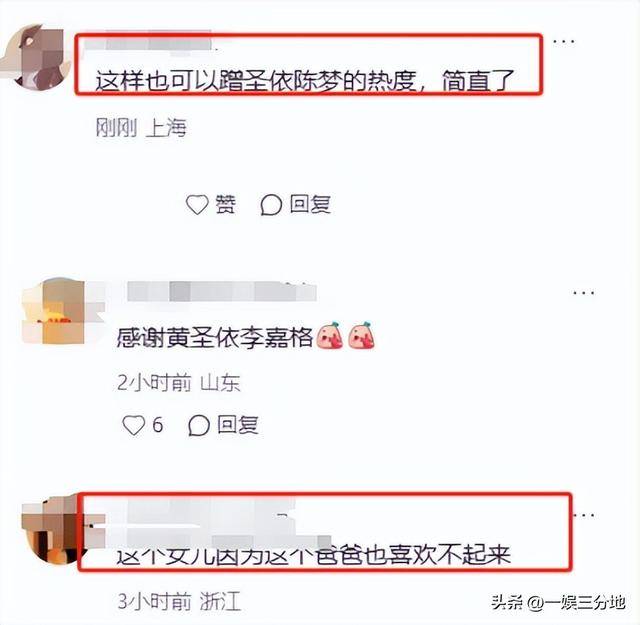Viewport: 640px width, 625px height.
Task: Open the Zhejiang commenter's avatar
Action: click(53, 531)
